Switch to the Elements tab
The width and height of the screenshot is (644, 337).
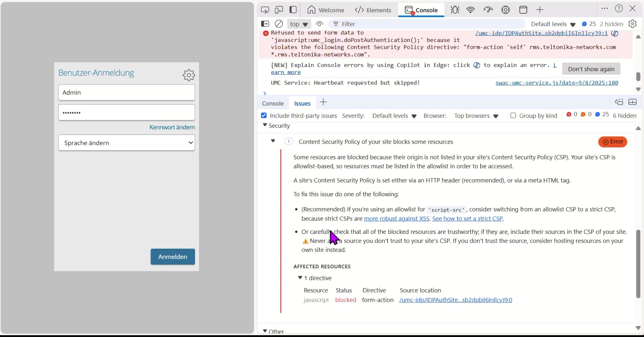[x=373, y=10]
